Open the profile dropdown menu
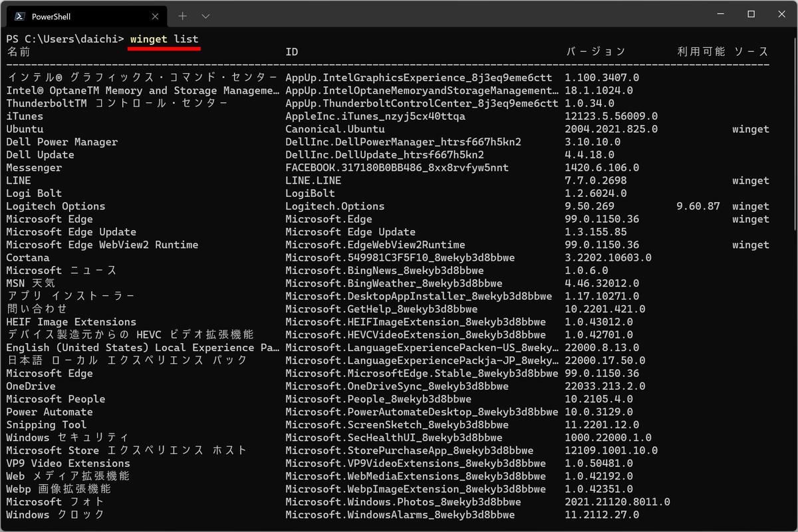Image resolution: width=798 pixels, height=532 pixels. 205,15
